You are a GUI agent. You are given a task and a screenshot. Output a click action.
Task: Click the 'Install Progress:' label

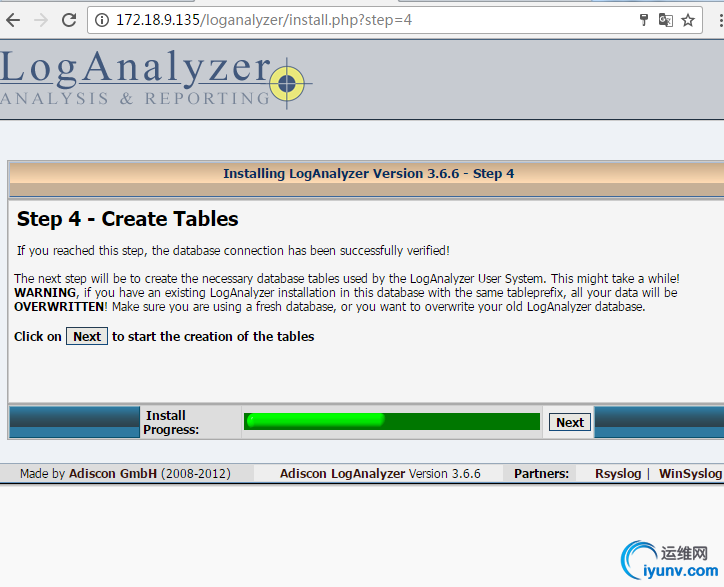pos(171,422)
